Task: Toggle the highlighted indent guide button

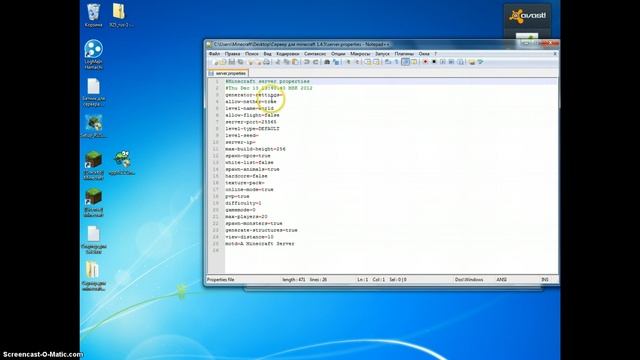Action: pyautogui.click(x=405, y=62)
